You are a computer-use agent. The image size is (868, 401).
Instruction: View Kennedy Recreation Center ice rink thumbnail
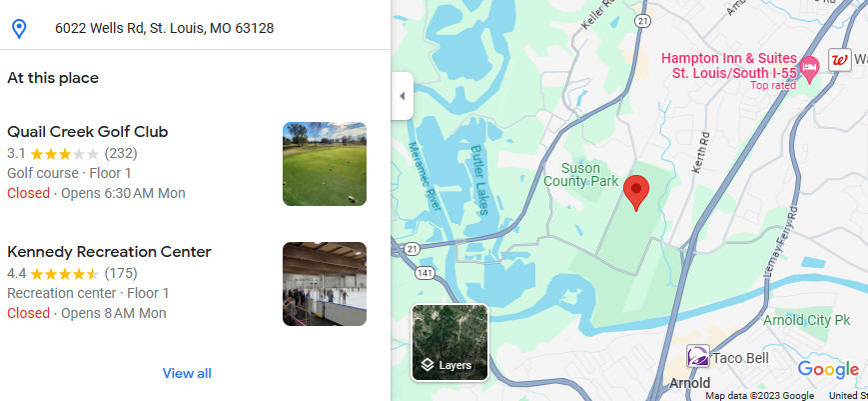click(325, 284)
